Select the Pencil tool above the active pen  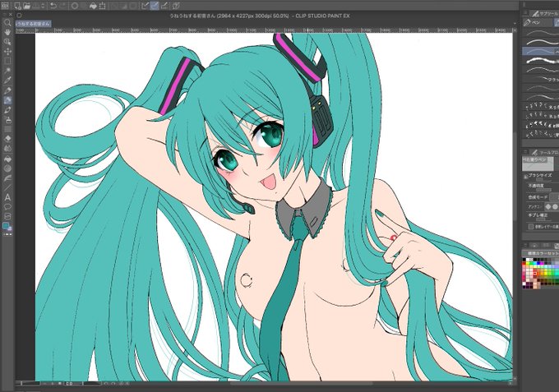click(x=7, y=90)
